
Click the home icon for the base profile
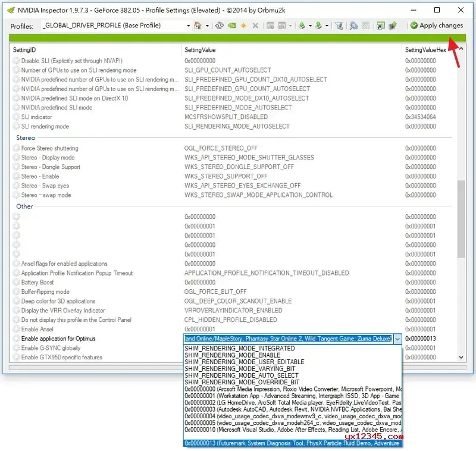198,26
